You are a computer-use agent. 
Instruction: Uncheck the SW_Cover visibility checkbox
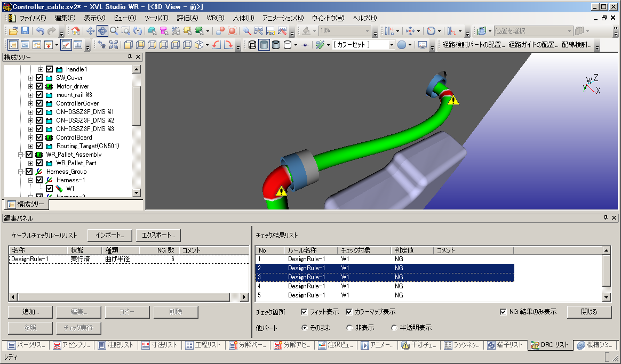39,78
